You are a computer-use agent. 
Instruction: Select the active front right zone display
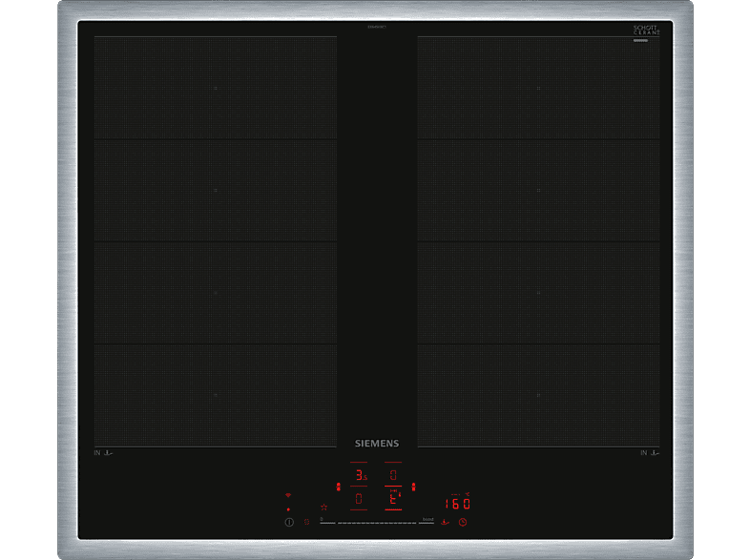393,499
